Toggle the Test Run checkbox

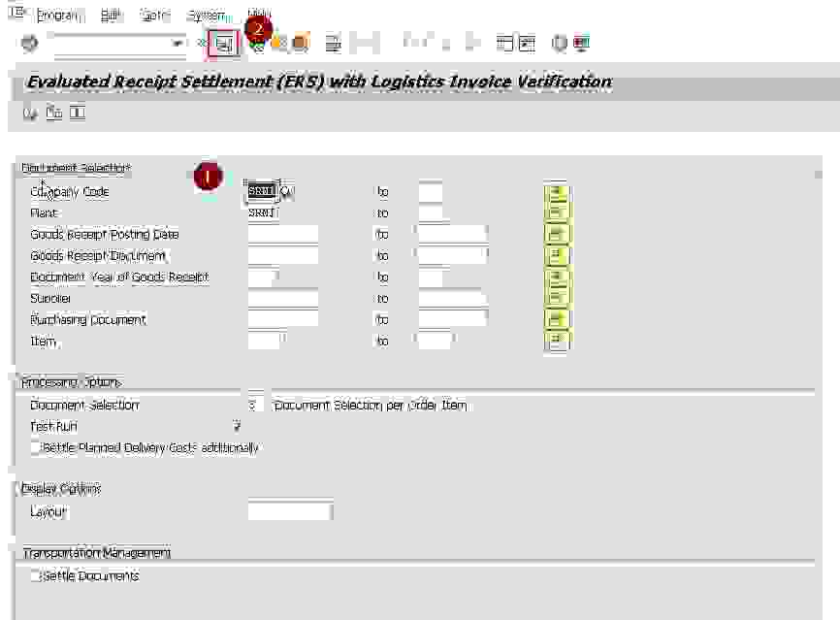click(237, 427)
